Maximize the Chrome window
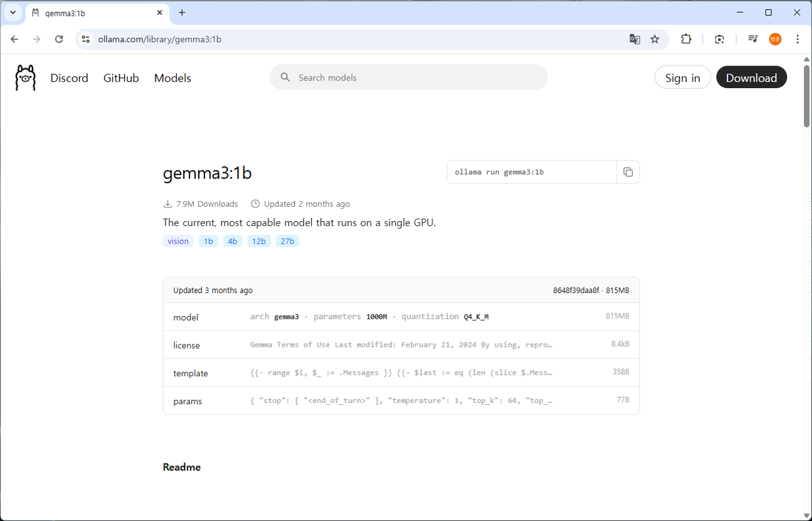This screenshot has height=521, width=812. (x=769, y=12)
